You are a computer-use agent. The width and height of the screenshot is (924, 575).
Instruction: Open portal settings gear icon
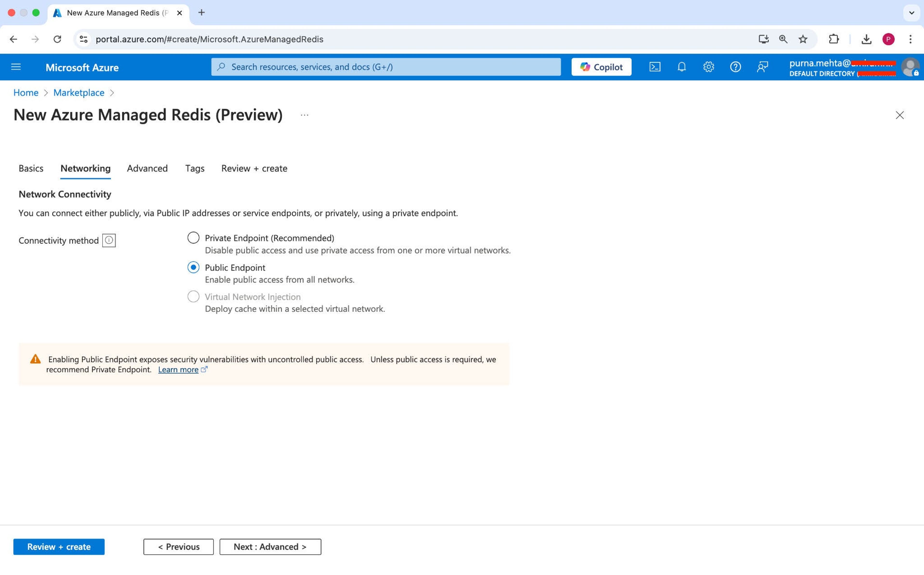pos(708,67)
